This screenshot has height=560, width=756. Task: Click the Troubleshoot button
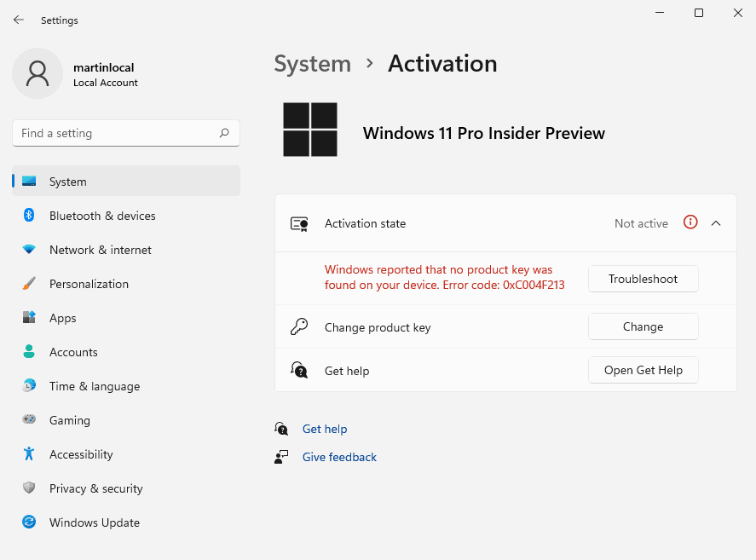pos(643,279)
